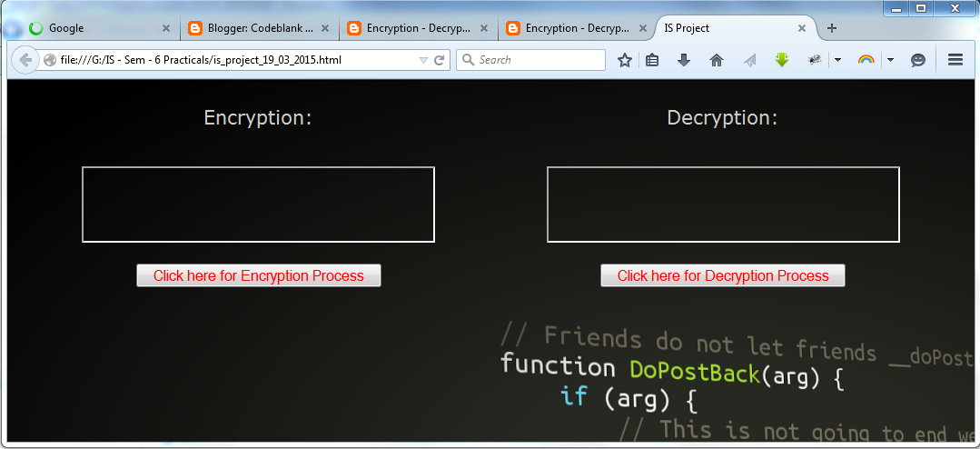Select the first Encryption - Decryp... tab
The image size is (980, 449).
click(x=418, y=28)
